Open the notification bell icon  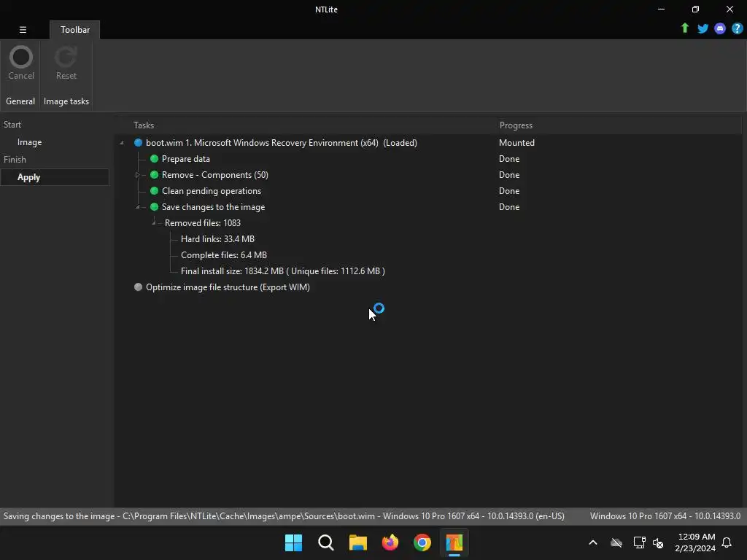point(727,542)
